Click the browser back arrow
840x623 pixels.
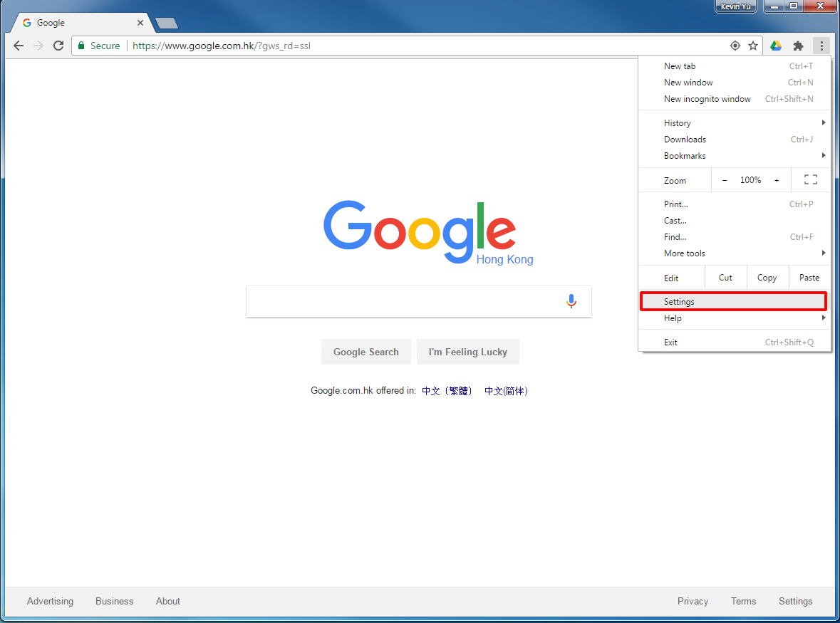[x=19, y=46]
